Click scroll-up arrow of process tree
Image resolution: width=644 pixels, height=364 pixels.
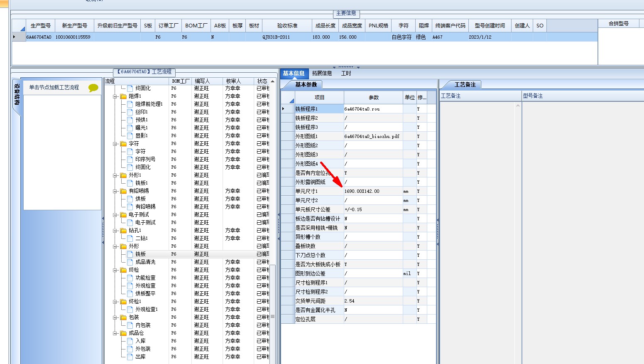(272, 81)
